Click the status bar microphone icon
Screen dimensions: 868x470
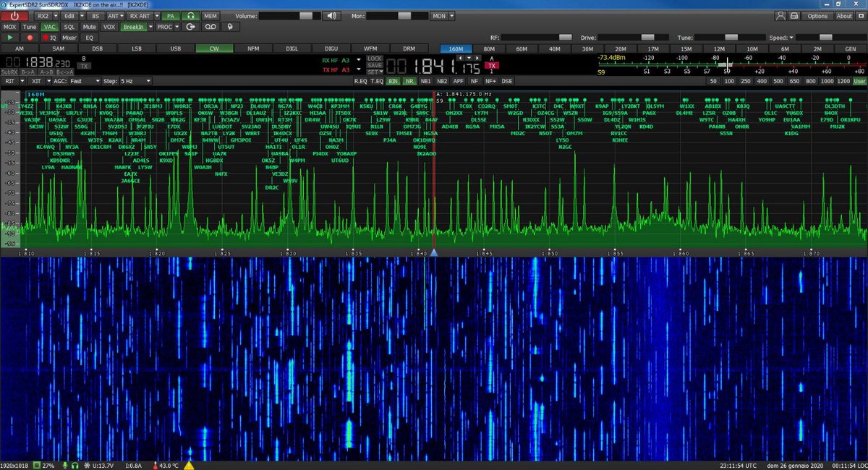pos(64,465)
